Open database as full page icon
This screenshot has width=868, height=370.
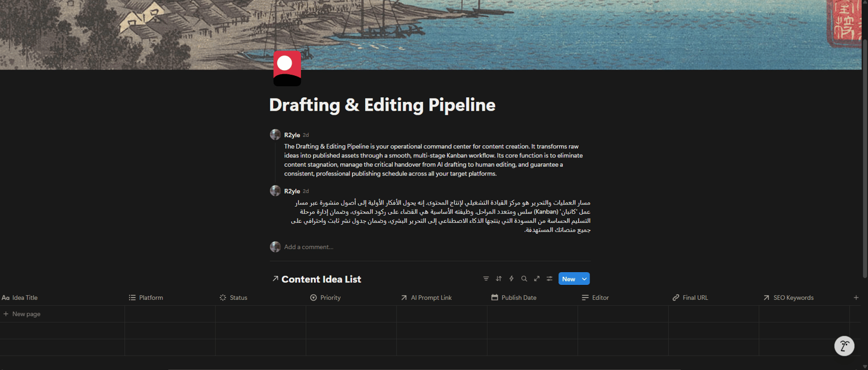tap(537, 279)
